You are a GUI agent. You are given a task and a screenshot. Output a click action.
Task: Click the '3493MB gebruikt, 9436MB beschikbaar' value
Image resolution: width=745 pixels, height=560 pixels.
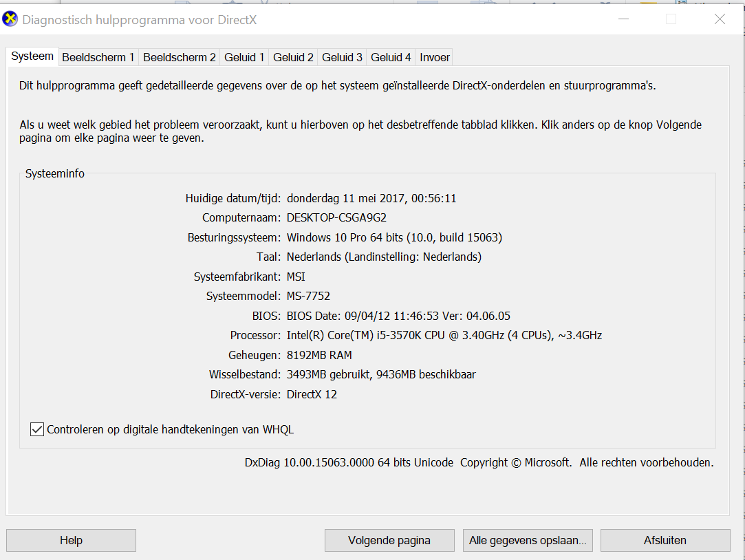coord(381,375)
